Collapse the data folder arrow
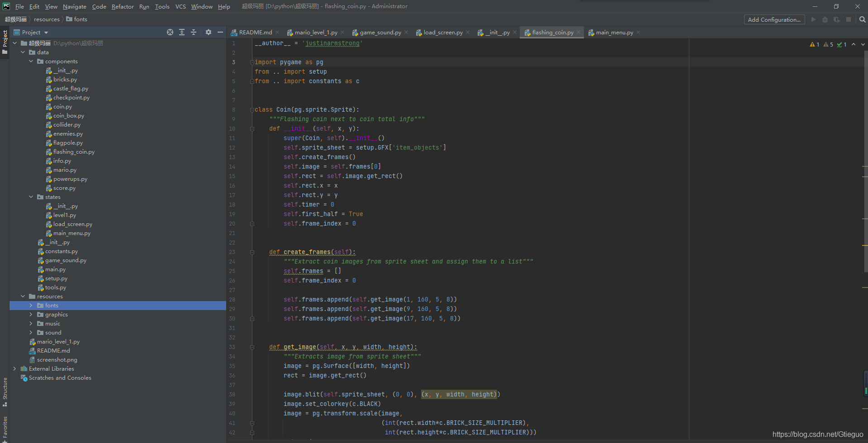Image resolution: width=868 pixels, height=443 pixels. click(x=23, y=52)
